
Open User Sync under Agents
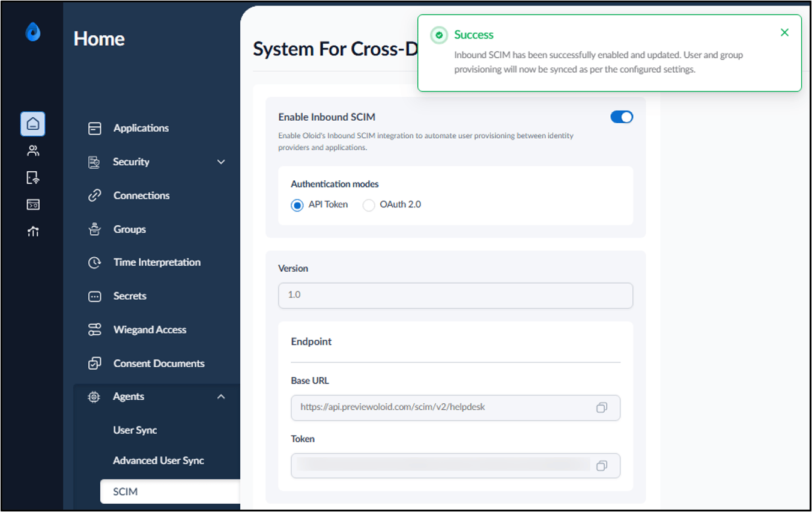click(135, 430)
